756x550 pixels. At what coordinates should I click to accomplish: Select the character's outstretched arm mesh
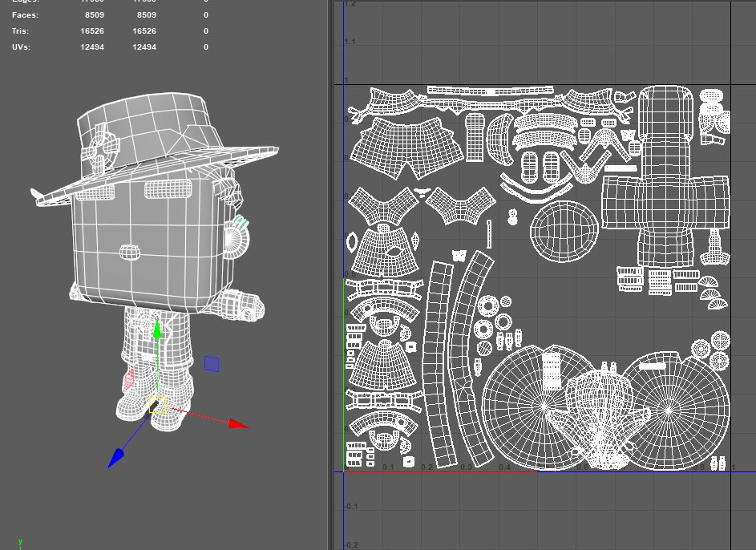click(240, 305)
